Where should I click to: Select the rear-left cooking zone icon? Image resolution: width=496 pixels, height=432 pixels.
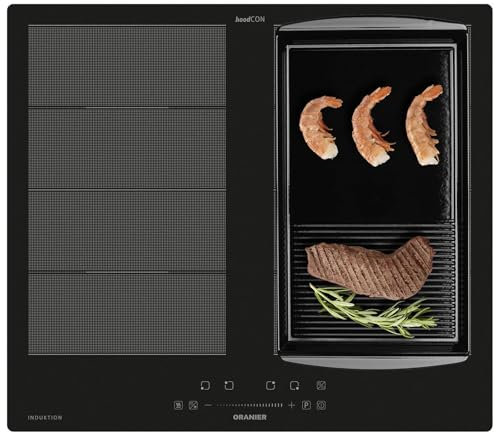[229, 386]
